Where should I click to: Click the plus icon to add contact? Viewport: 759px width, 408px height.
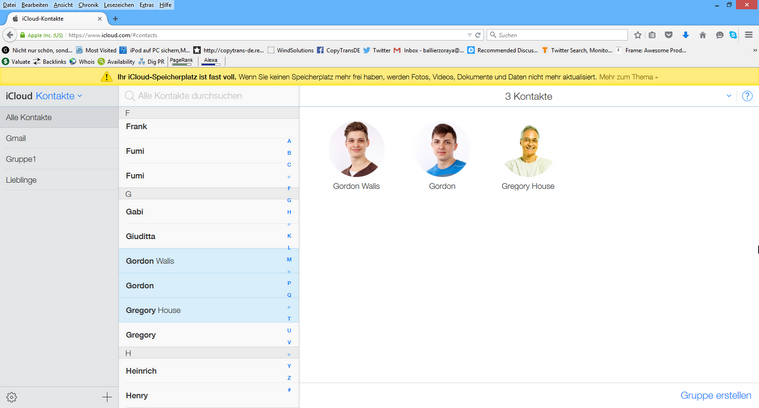pyautogui.click(x=107, y=397)
